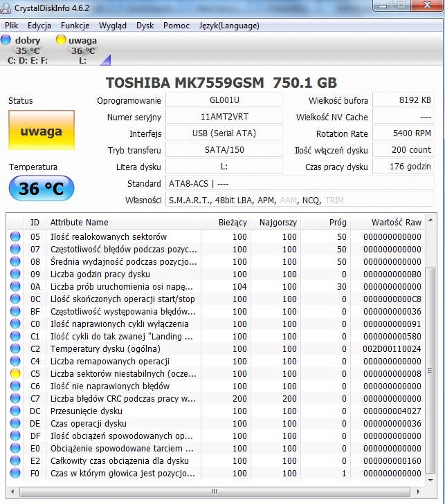
Task: Click the horizontal scrollbar thumb
Action: pos(215,492)
